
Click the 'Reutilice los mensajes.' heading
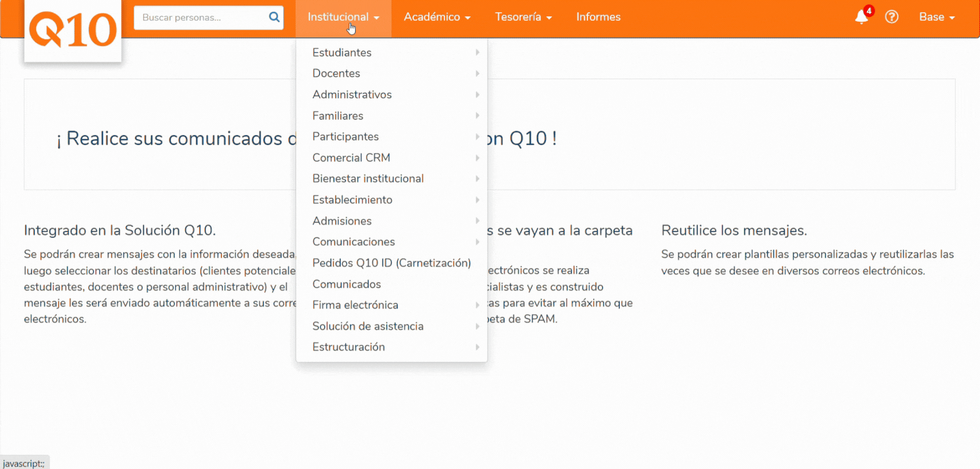(x=734, y=230)
